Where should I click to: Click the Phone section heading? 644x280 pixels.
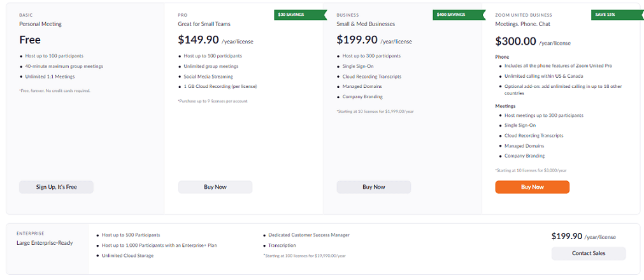502,57
